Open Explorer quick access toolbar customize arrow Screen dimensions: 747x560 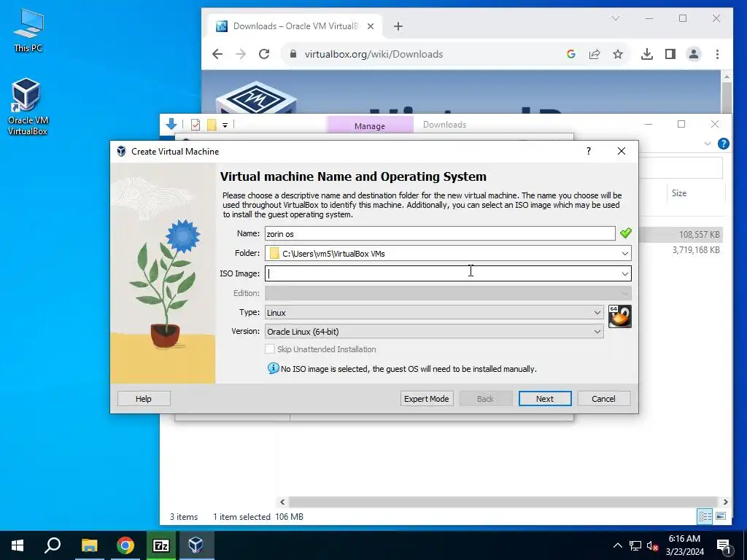tap(225, 125)
